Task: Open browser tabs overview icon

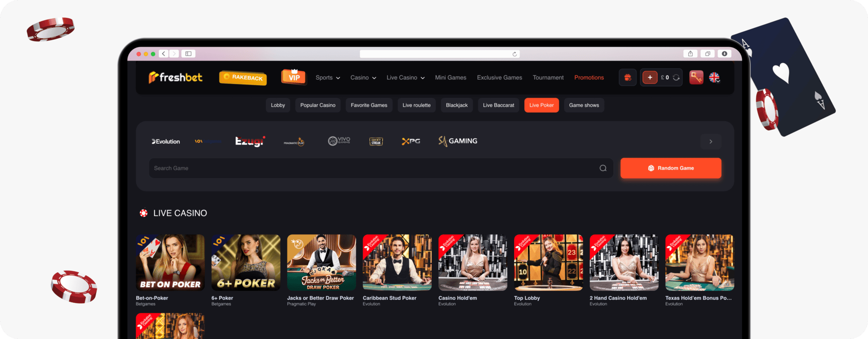Action: click(x=707, y=54)
